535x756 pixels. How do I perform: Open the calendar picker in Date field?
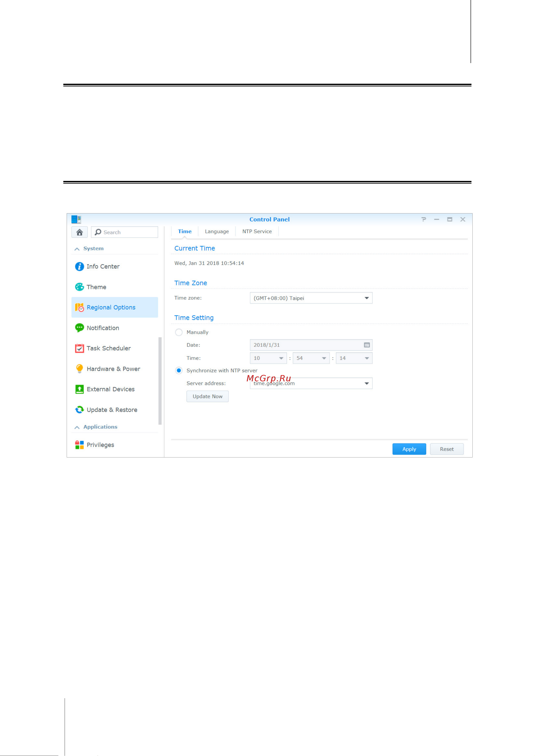tap(367, 345)
